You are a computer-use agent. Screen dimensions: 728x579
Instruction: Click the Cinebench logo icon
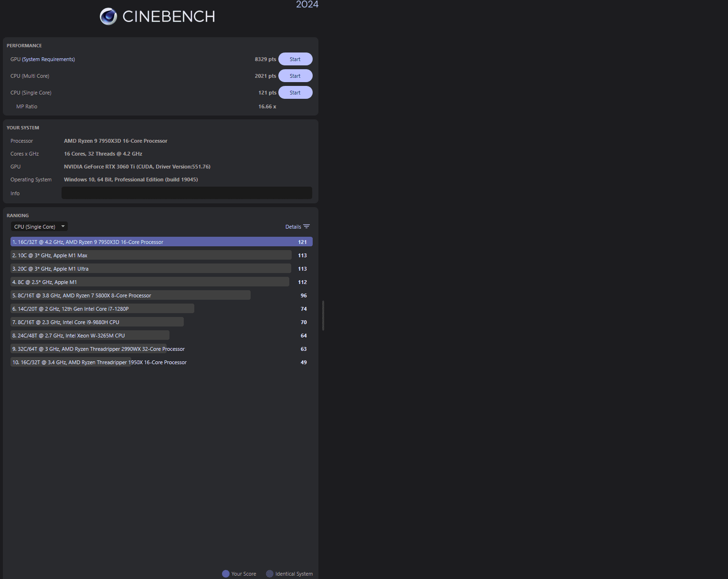click(x=108, y=16)
